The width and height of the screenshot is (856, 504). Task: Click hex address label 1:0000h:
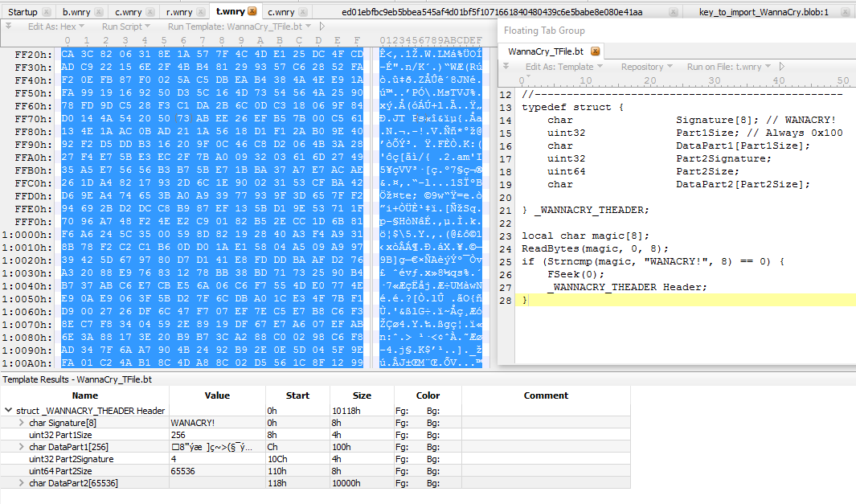pos(27,234)
